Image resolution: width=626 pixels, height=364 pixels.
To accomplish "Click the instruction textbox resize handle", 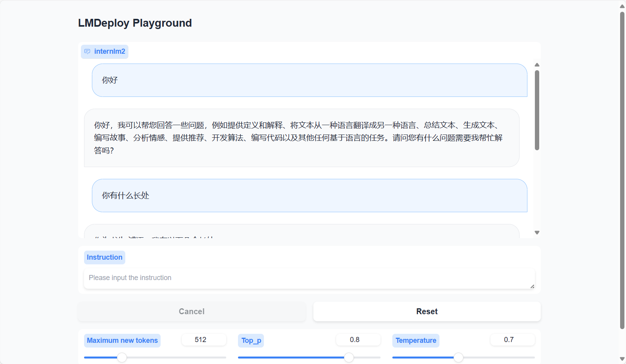I will point(532,286).
